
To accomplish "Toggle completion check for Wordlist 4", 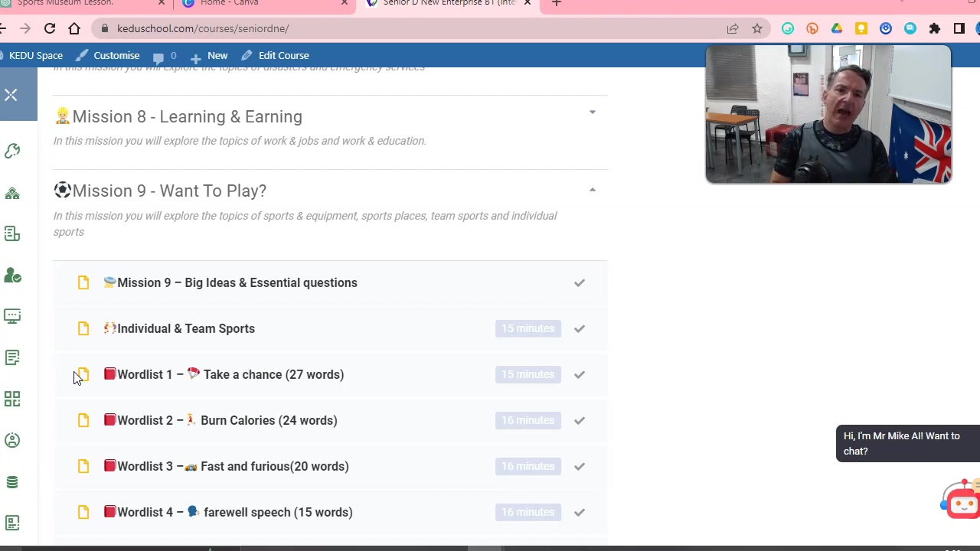I will pyautogui.click(x=580, y=512).
